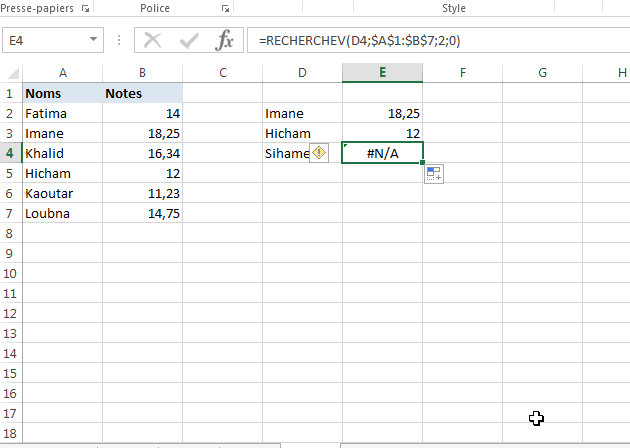
Task: Select row 10 header
Action: click(10, 273)
